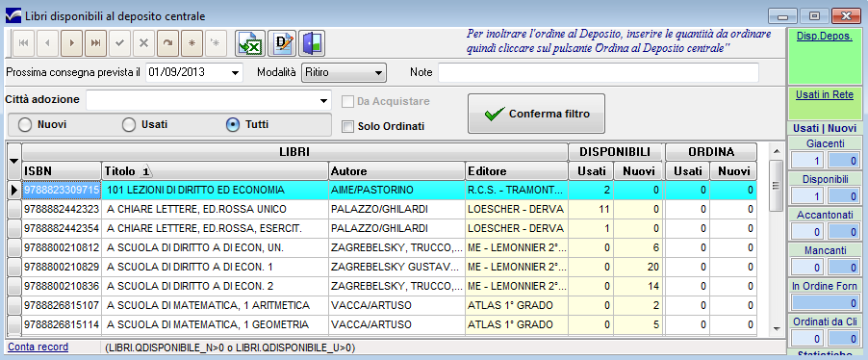Click author cell AIME/PASTORINO
Image resolution: width=868 pixels, height=360 pixels.
(396, 190)
